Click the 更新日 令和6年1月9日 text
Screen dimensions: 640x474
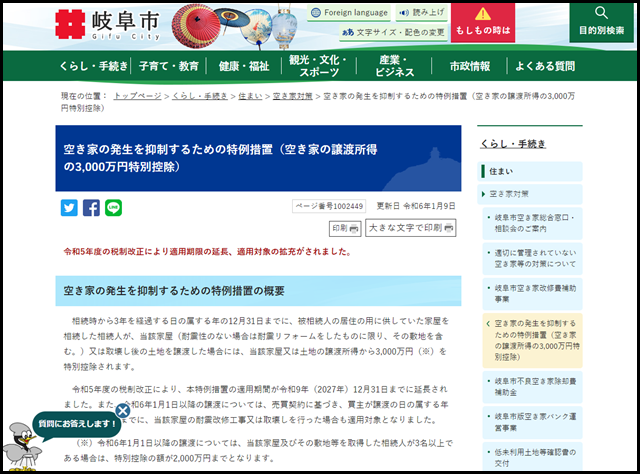[416, 206]
